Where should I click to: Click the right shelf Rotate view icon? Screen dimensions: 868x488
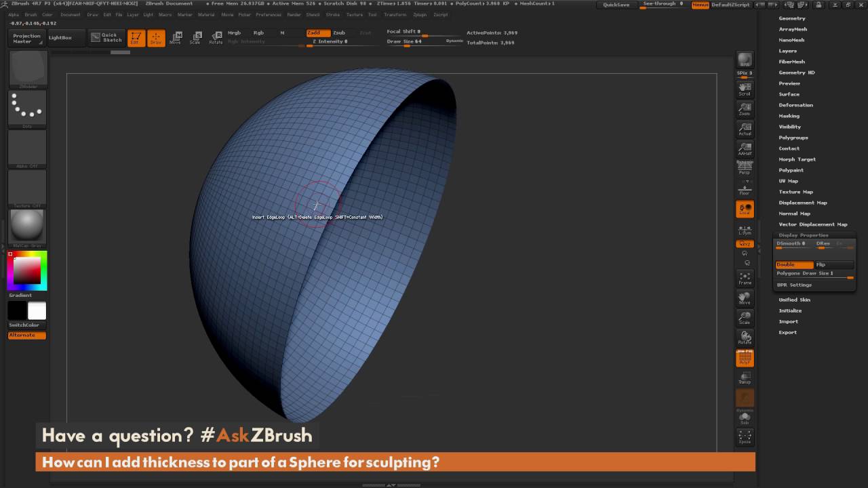pyautogui.click(x=745, y=338)
